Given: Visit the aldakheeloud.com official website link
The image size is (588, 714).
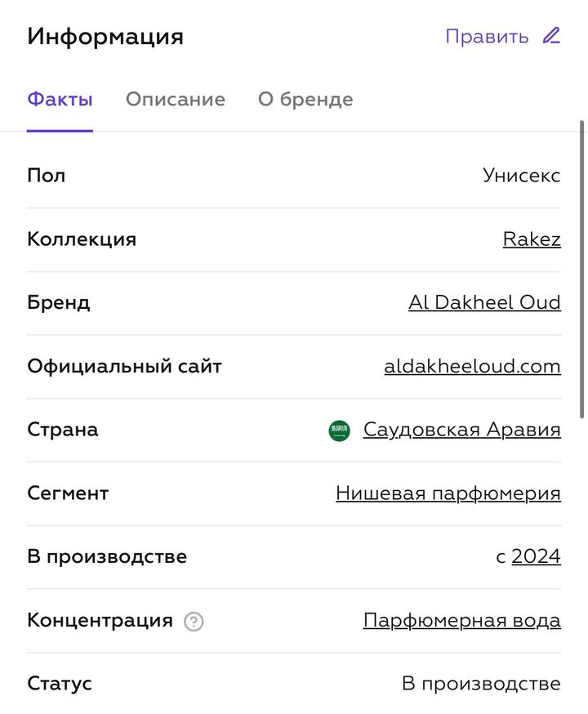Looking at the screenshot, I should tap(472, 367).
